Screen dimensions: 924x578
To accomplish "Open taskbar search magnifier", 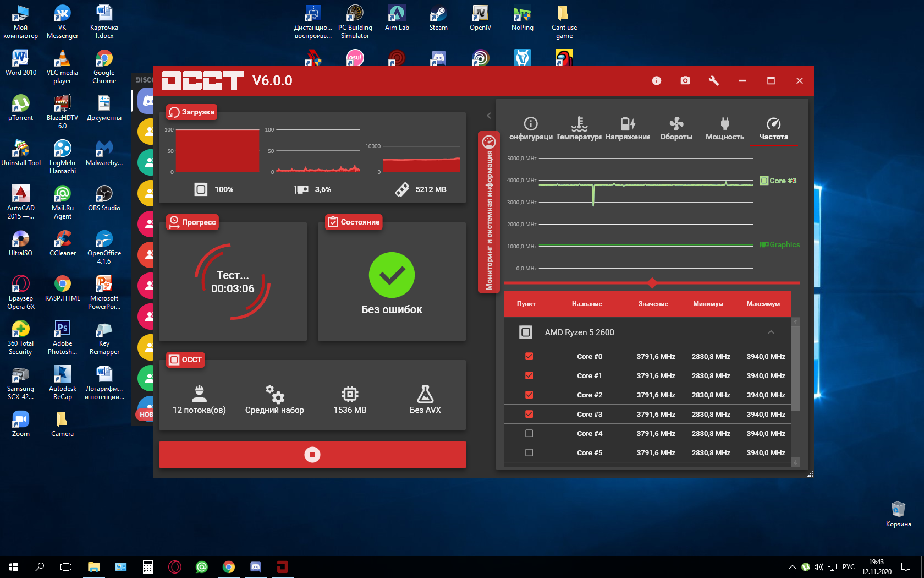I will point(40,567).
